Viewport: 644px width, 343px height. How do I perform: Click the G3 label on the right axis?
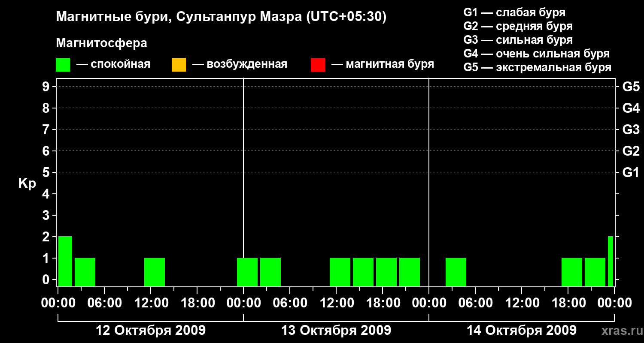631,129
